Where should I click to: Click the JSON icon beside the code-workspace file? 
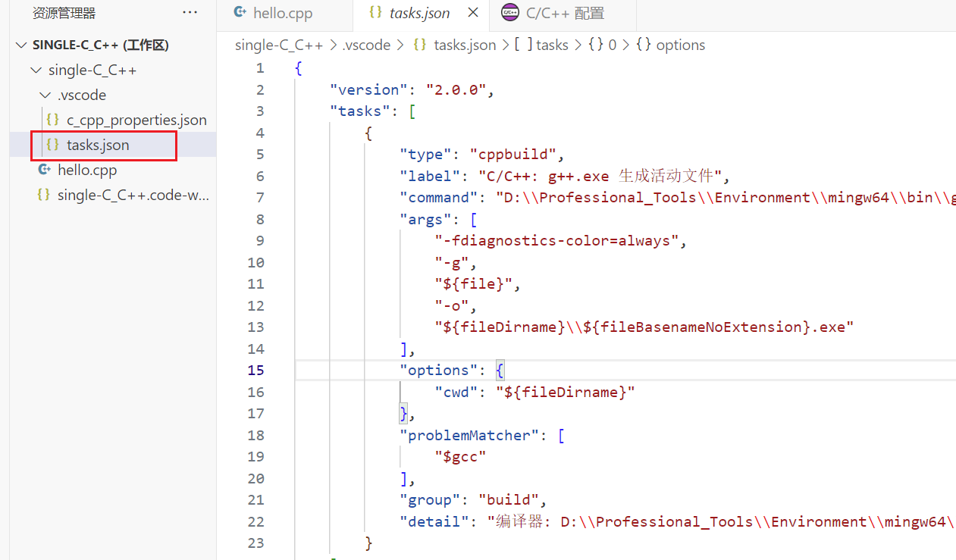coord(45,195)
